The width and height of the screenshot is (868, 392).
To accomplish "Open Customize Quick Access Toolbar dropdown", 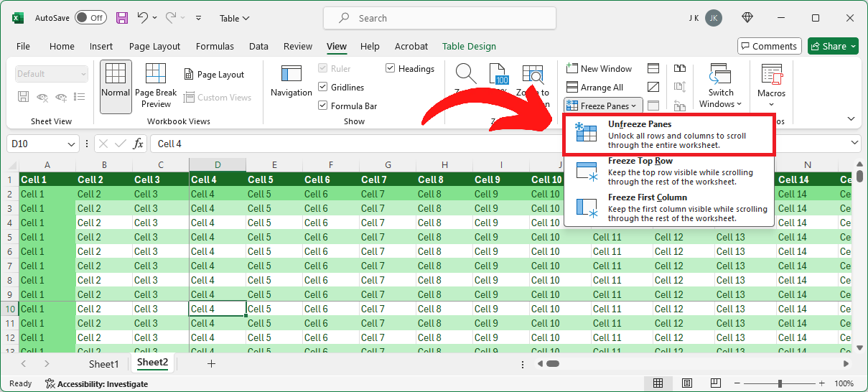I will click(199, 18).
